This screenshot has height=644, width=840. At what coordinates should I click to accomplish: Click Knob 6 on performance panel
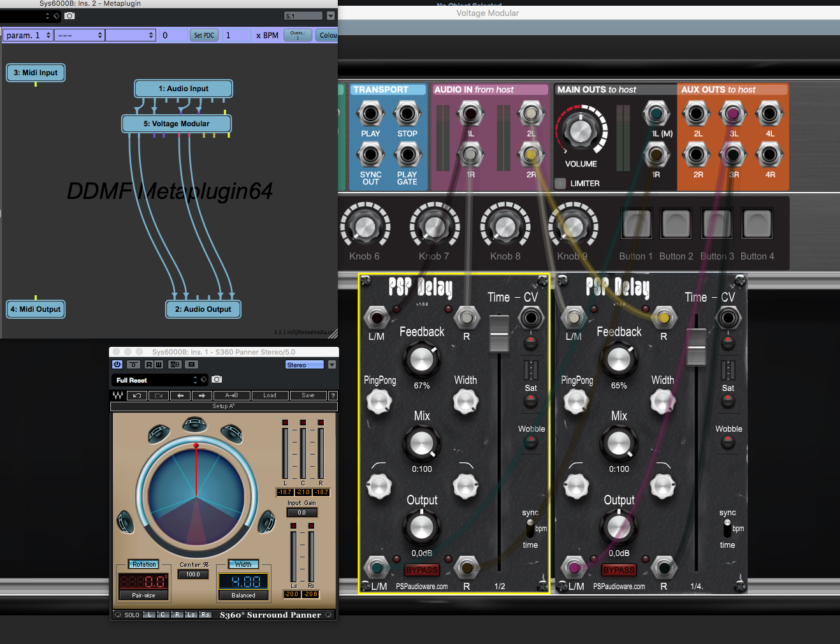coord(365,225)
